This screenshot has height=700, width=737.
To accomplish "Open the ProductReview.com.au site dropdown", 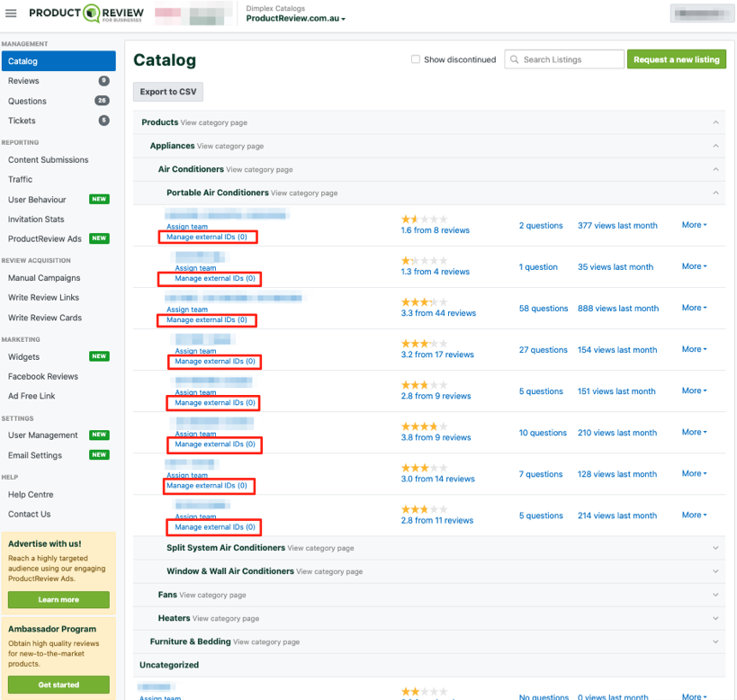I will 296,18.
